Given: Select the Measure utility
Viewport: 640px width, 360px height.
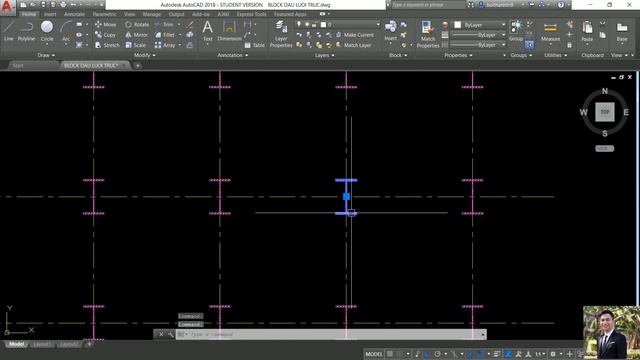Looking at the screenshot, I should click(550, 31).
